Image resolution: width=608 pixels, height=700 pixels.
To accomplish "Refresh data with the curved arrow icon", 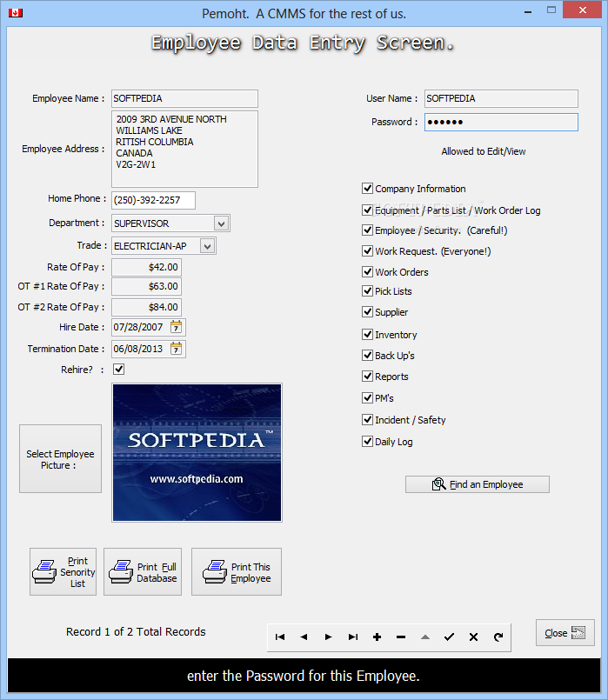I will tap(498, 637).
